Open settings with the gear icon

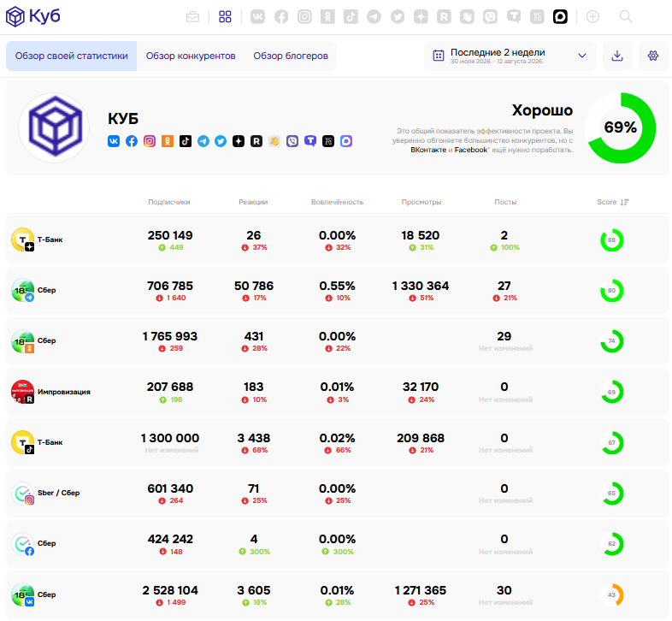653,56
